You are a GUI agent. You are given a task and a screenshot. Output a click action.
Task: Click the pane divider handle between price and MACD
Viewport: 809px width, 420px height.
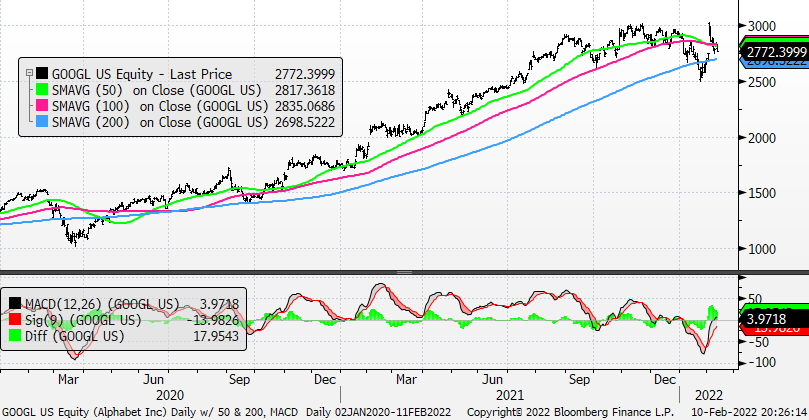coord(404,272)
